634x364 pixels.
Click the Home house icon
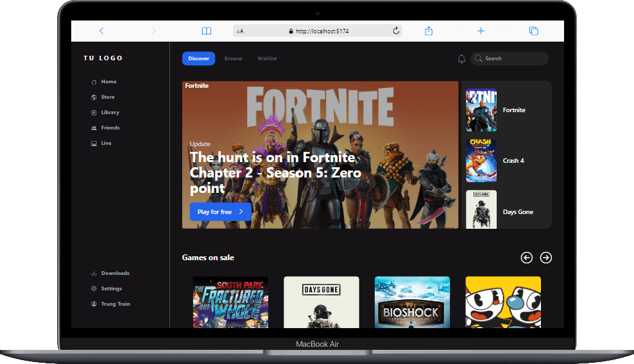tap(94, 82)
